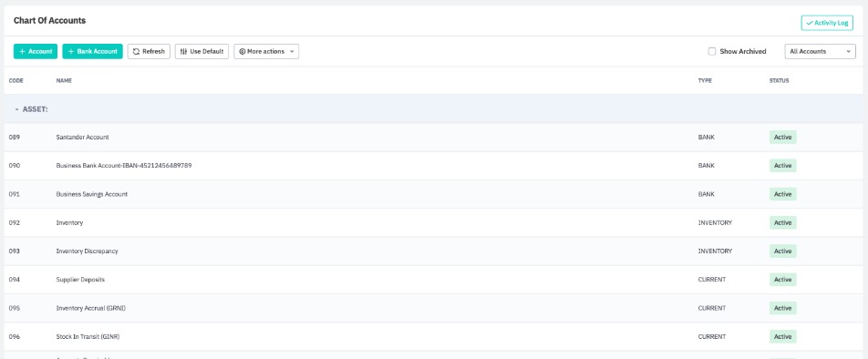Open the All Accounts filter dropdown
Screen dimensions: 868x359
pos(820,51)
